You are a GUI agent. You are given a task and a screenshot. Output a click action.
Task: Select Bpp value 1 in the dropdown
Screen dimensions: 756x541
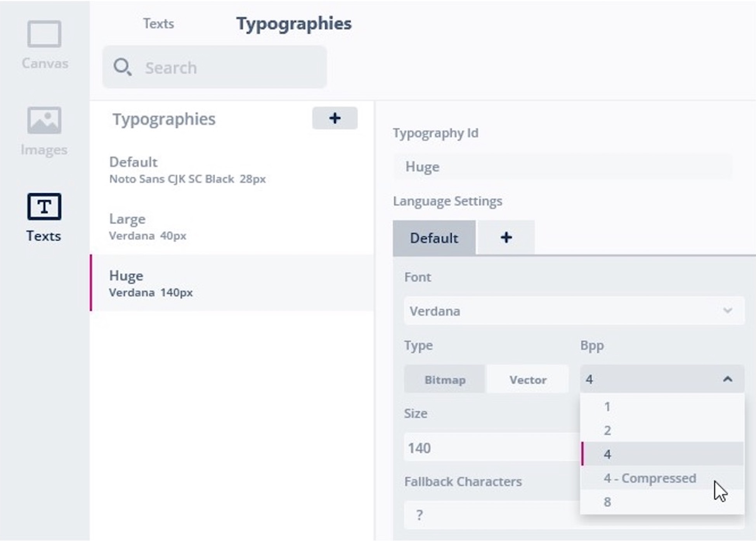608,407
